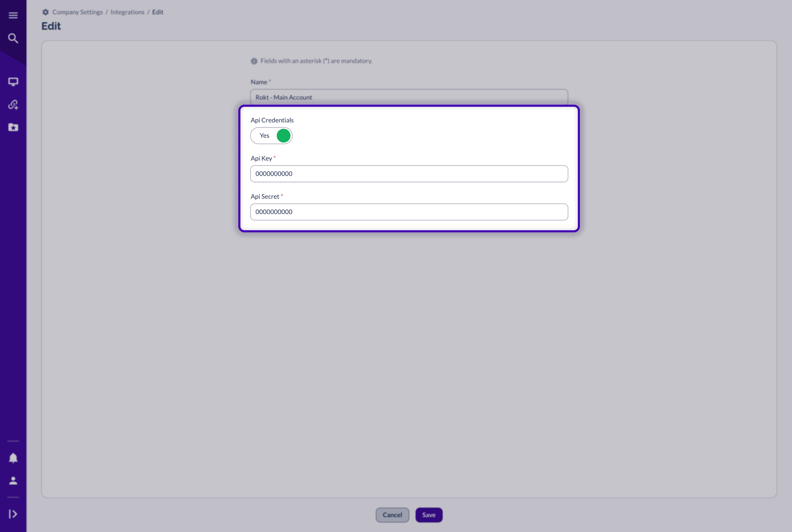
Task: Go to Company Settings breadcrumb
Action: pyautogui.click(x=78, y=12)
